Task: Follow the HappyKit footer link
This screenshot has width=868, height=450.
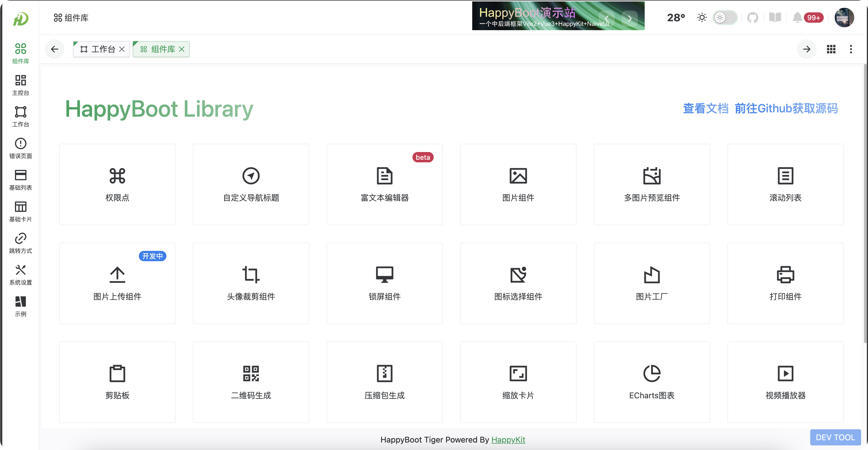Action: pos(508,440)
